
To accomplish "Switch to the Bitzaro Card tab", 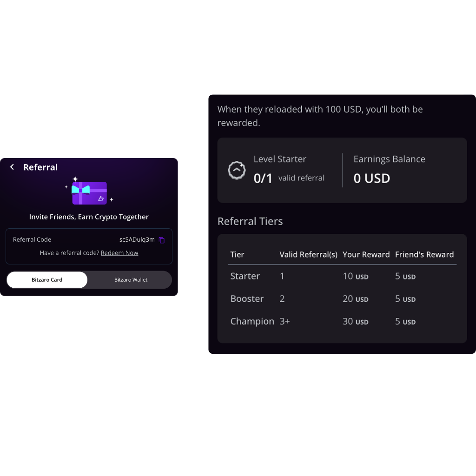I will 47,280.
